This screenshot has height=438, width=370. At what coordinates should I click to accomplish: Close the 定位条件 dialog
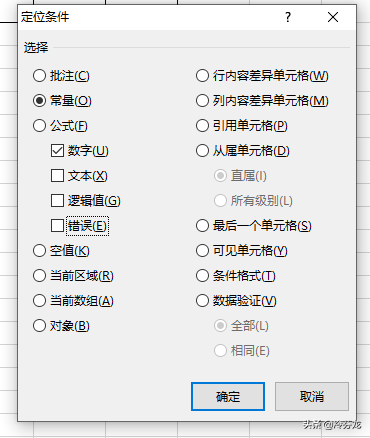point(333,17)
